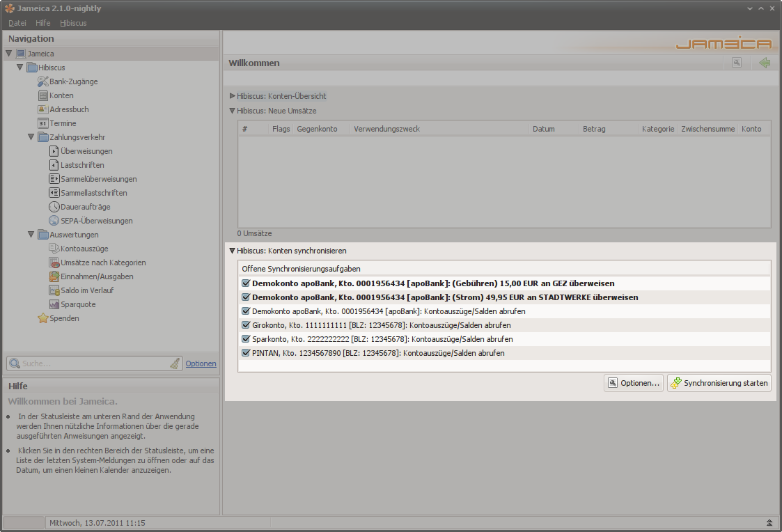
Task: Uncheck Sparkonto Kontoauszüge/Salden abrufen
Action: coord(245,339)
